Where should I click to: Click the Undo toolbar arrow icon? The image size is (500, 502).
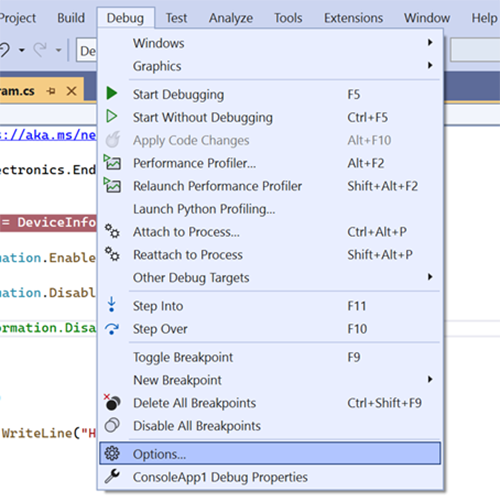[x=5, y=50]
